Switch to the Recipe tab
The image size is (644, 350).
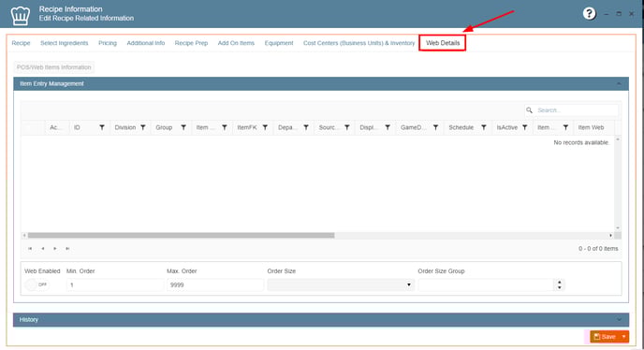tap(21, 43)
